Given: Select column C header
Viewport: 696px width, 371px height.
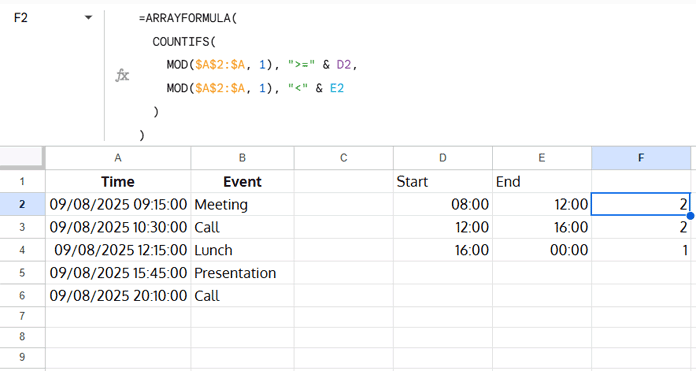Looking at the screenshot, I should 344,158.
